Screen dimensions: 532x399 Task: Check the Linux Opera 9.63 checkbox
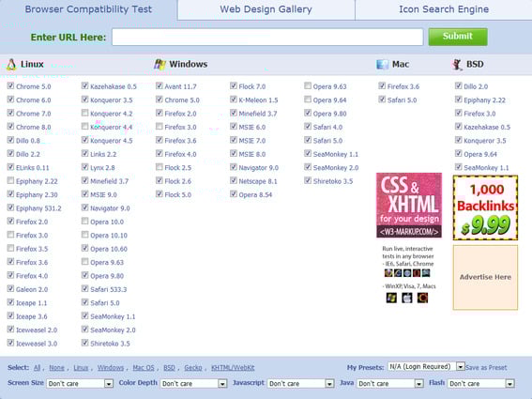tap(84, 262)
